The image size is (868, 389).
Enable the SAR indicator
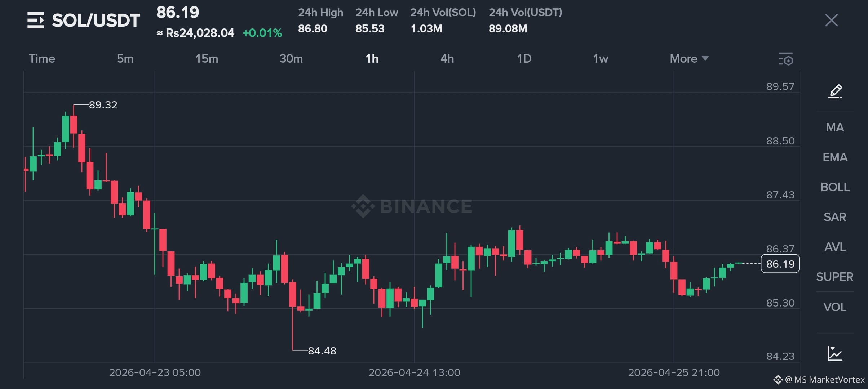pos(835,217)
